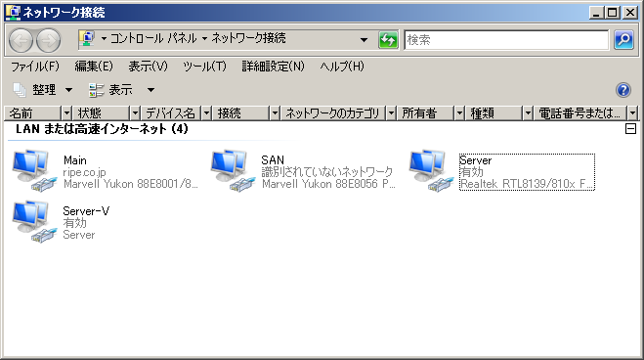The image size is (644, 360).
Task: Open the blue help icon
Action: [623, 90]
